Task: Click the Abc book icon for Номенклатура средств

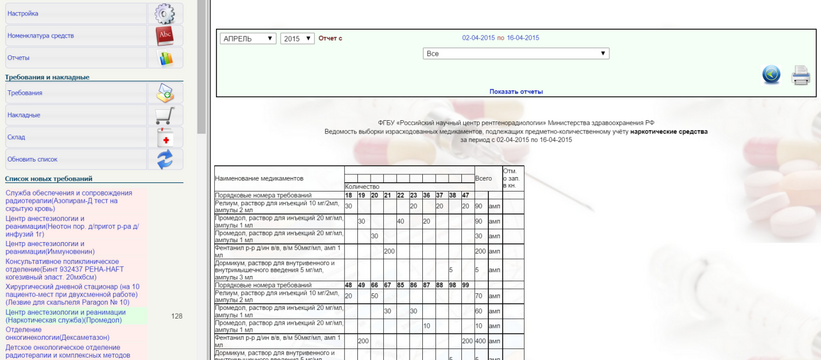Action: (164, 36)
